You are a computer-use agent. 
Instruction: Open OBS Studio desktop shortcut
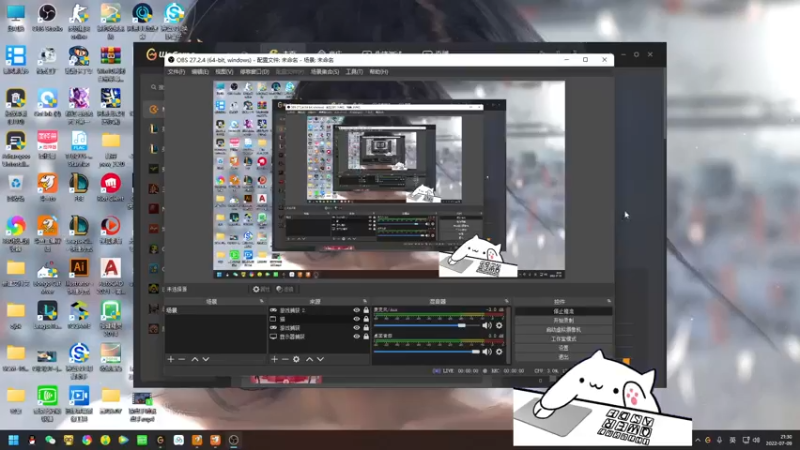(x=47, y=18)
